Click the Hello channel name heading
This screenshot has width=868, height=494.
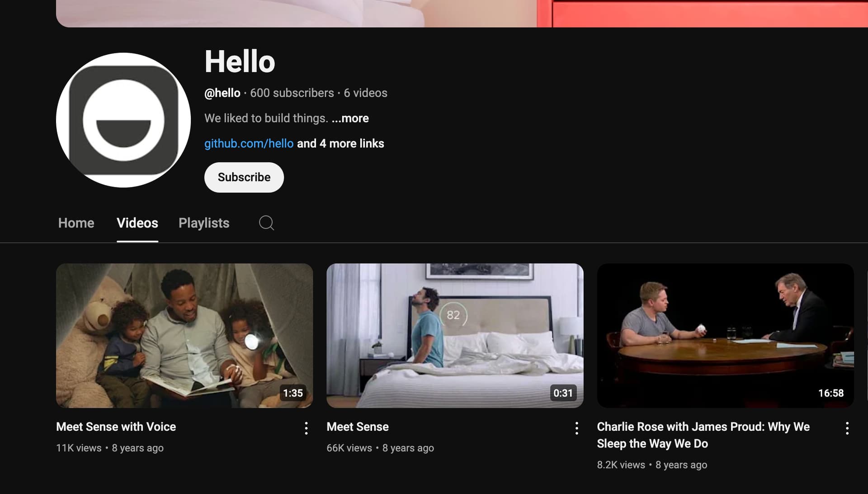pos(240,62)
